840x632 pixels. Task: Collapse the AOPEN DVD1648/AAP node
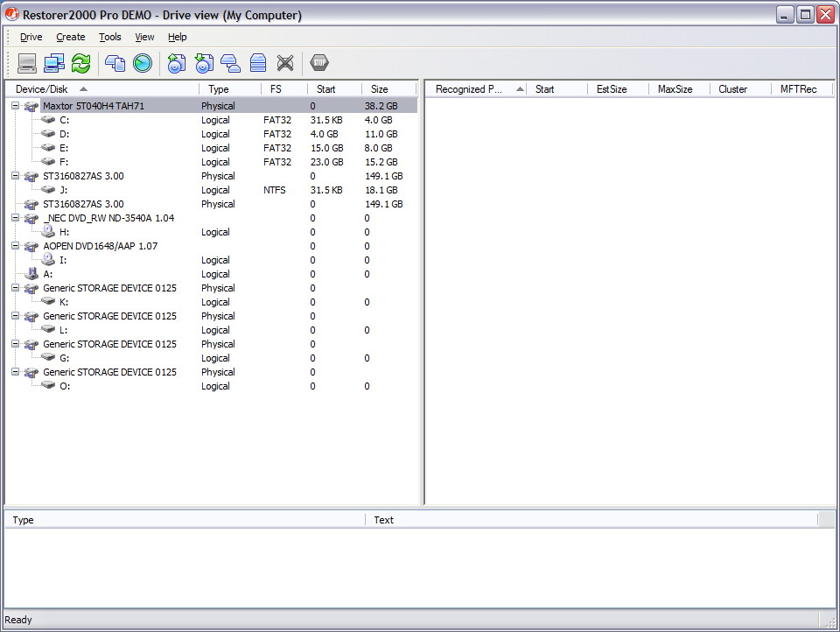coord(16,245)
